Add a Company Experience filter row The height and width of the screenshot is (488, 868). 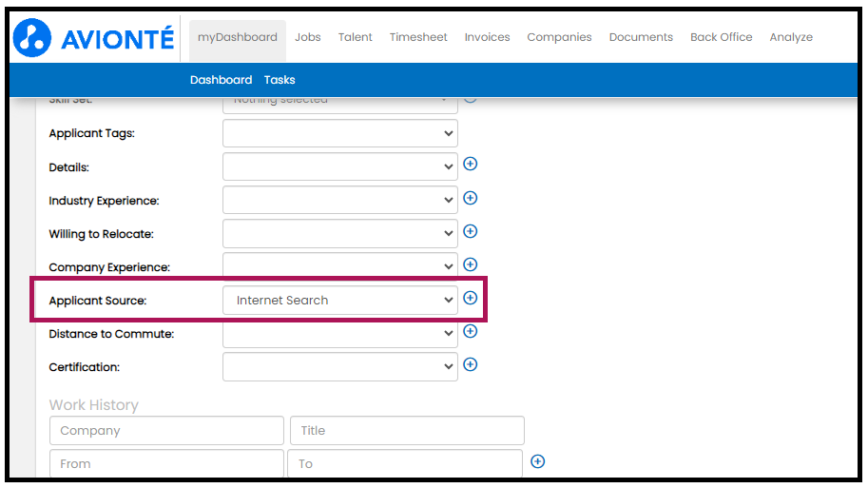point(470,264)
